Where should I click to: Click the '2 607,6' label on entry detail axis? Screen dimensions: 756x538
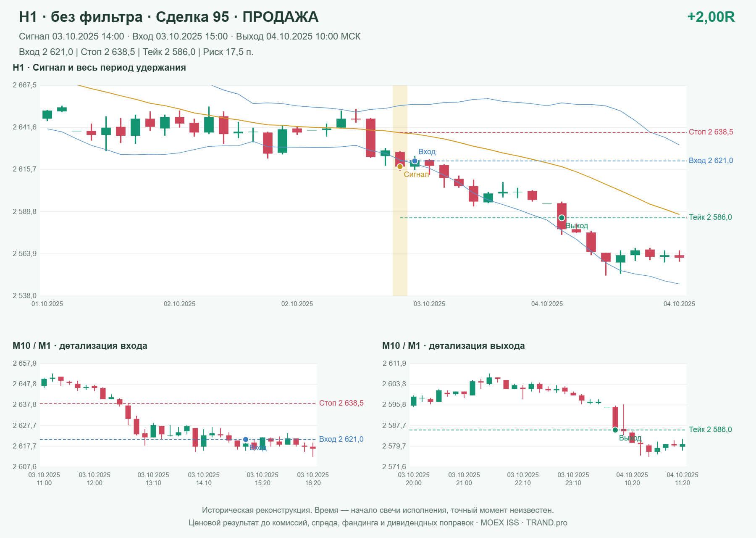tap(24, 467)
